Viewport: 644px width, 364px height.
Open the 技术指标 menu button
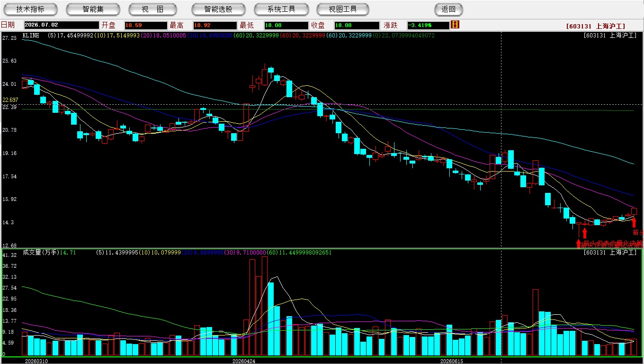30,9
